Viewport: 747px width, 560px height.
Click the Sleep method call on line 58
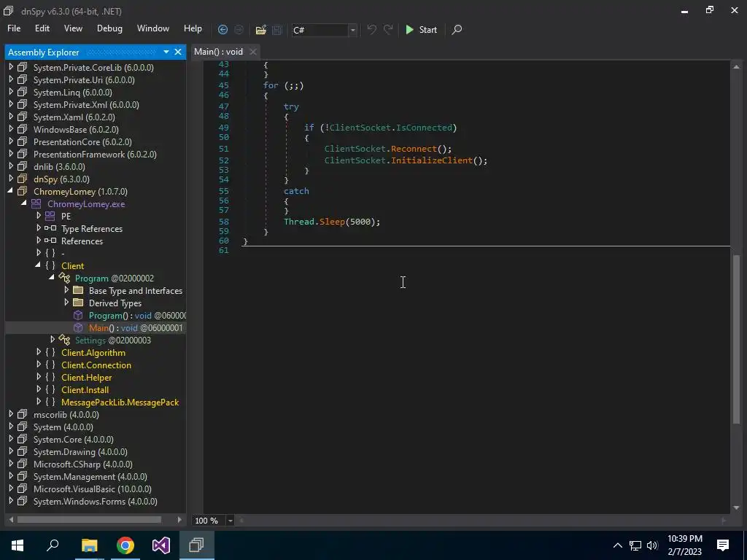[x=332, y=222]
